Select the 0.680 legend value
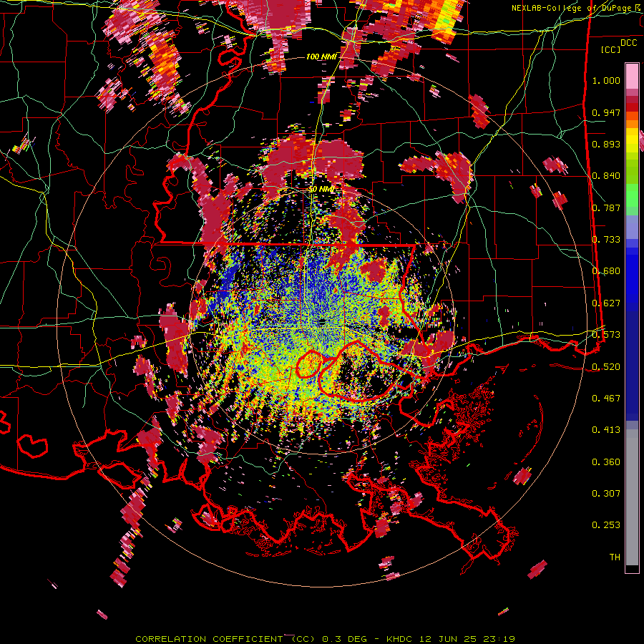Screen dimensions: 644x644 pos(606,271)
